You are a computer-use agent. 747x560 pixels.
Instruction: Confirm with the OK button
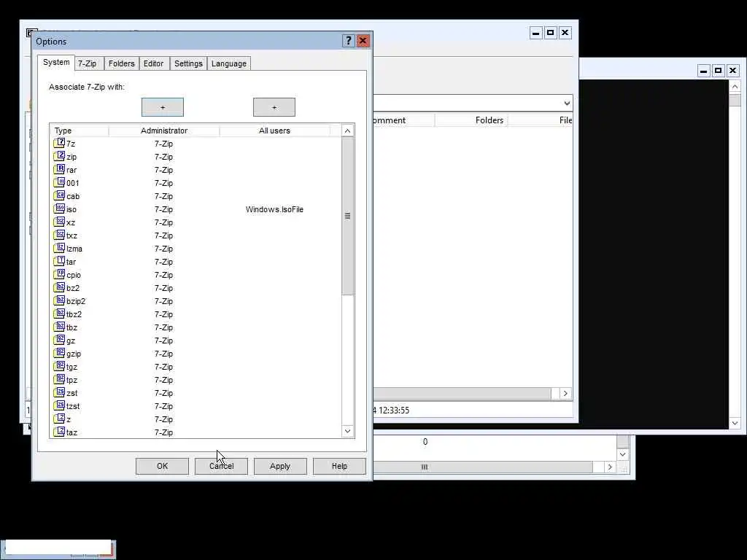point(162,466)
